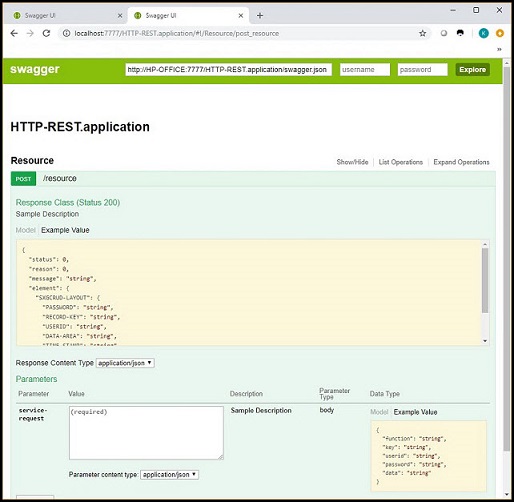Click Expand Operations link
The image size is (514, 502).
[461, 162]
